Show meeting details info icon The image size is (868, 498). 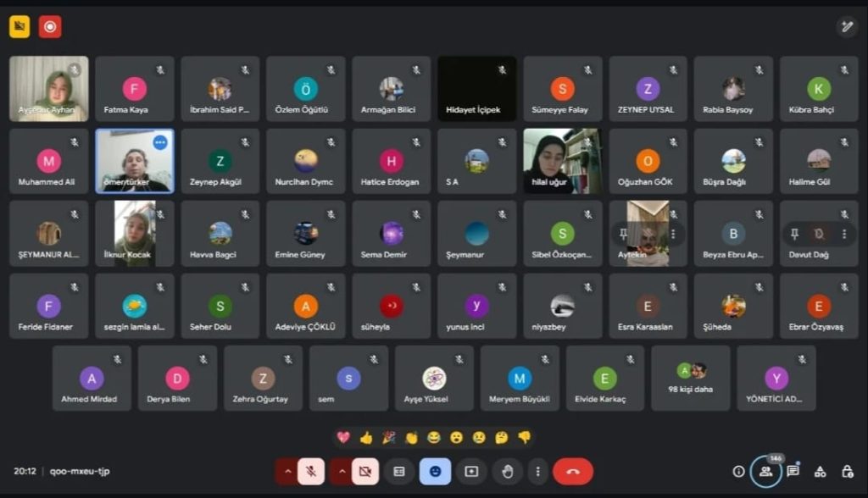click(738, 472)
